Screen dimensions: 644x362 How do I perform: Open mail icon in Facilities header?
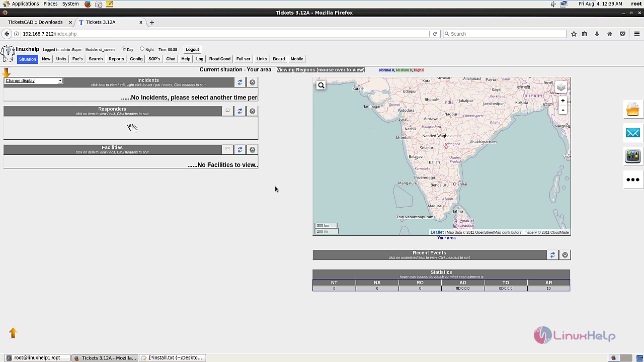tap(227, 149)
